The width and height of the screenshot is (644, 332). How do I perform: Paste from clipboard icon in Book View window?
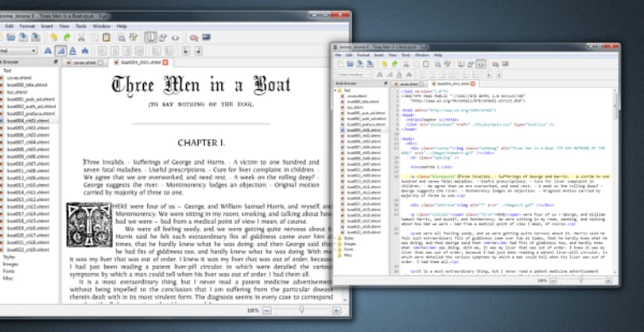tap(107, 37)
